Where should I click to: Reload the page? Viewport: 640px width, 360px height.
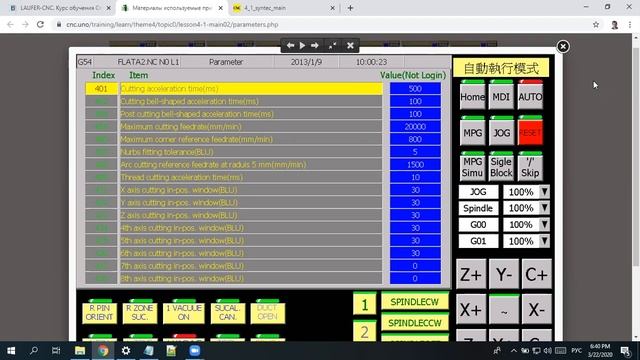coord(40,24)
